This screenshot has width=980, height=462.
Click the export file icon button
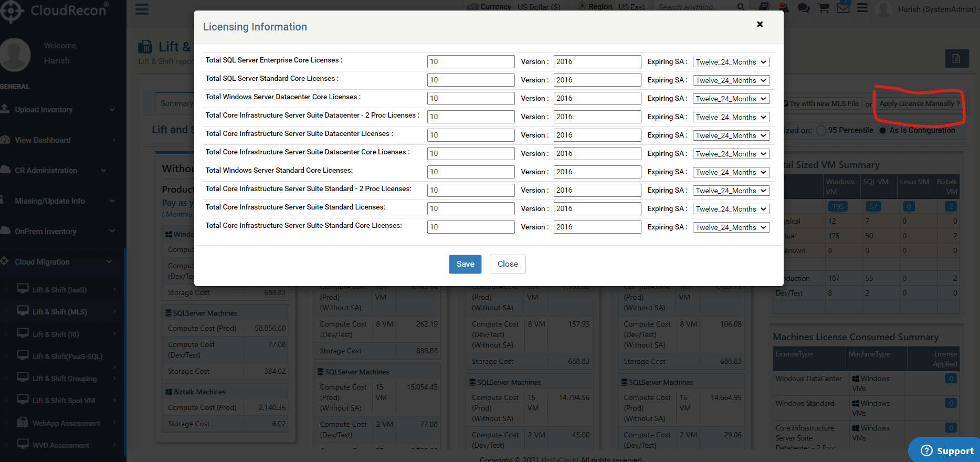point(956,58)
